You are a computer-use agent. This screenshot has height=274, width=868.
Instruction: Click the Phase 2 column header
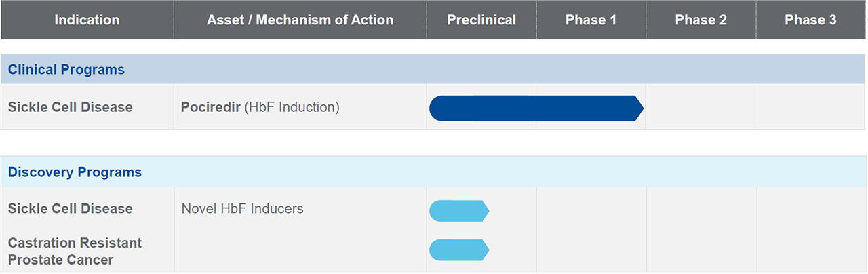[x=701, y=20]
